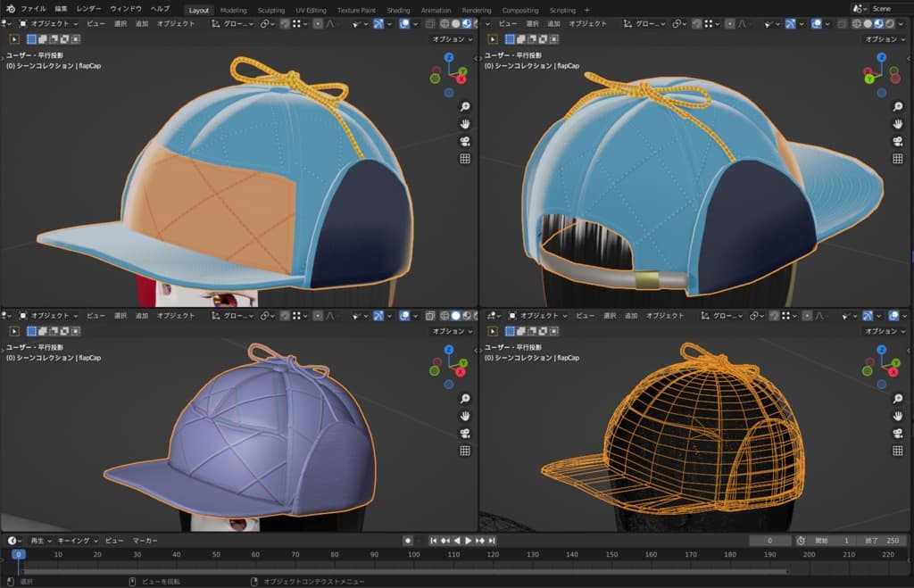Toggle auto keying record button in timeline
The width and height of the screenshot is (914, 588).
[x=408, y=541]
